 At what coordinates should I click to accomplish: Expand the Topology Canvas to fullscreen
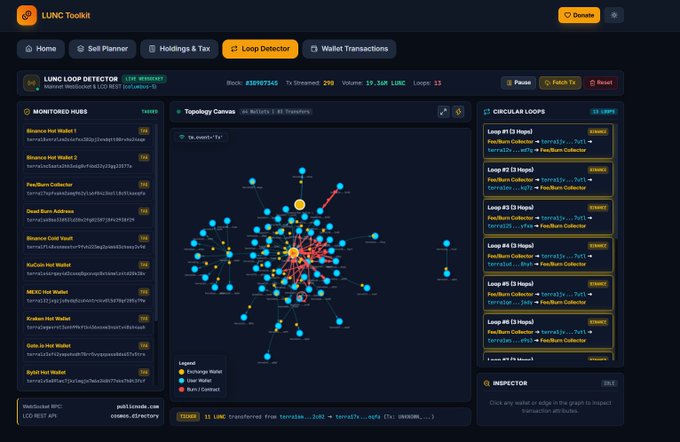(443, 112)
